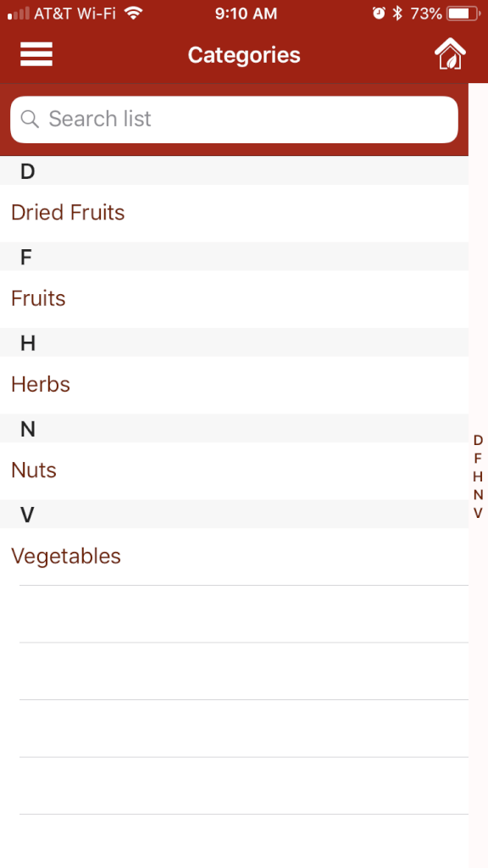Click into the Search list field
The width and height of the screenshot is (488, 868).
234,120
